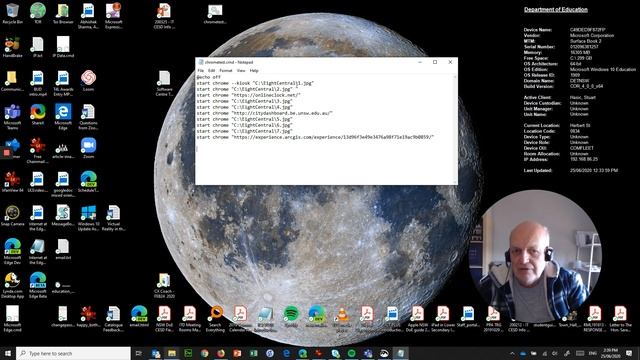640x360 pixels.
Task: Minimize the Notepad window
Action: click(420, 62)
